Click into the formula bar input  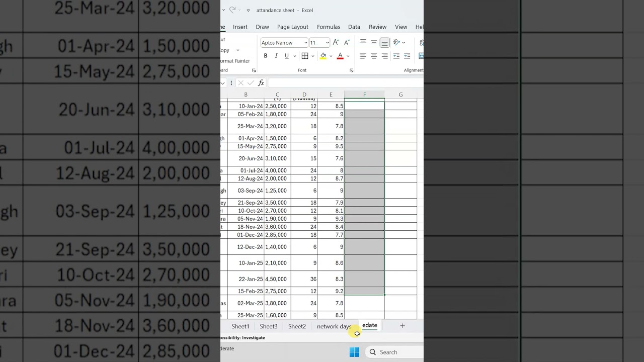346,83
